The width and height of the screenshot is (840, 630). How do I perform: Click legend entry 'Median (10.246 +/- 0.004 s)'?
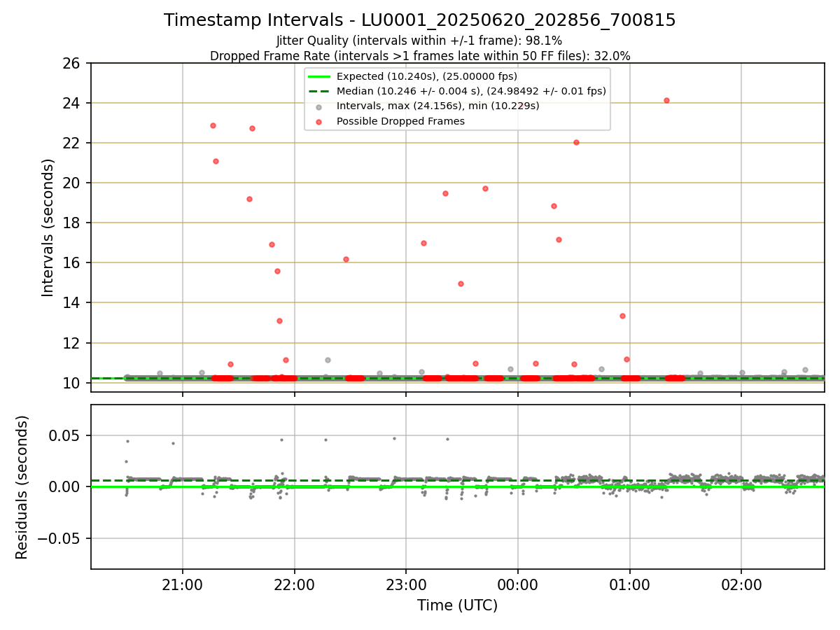pyautogui.click(x=471, y=91)
